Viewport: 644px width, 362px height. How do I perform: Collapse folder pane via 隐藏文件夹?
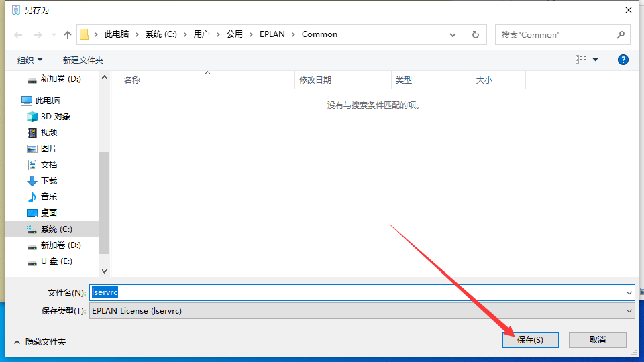pyautogui.click(x=40, y=342)
